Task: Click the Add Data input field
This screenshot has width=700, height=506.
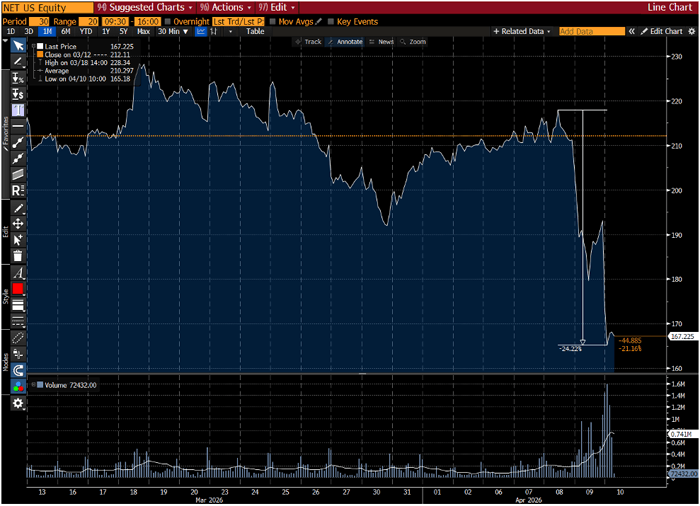Action: click(591, 31)
